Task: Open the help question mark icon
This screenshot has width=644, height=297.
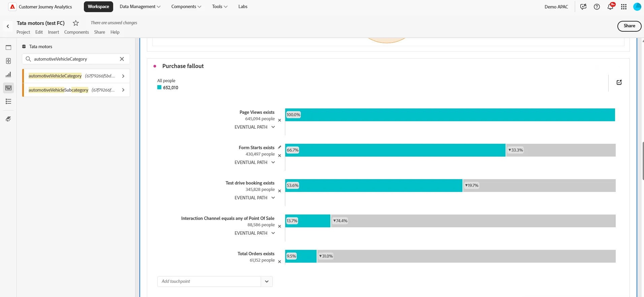Action: pyautogui.click(x=597, y=7)
